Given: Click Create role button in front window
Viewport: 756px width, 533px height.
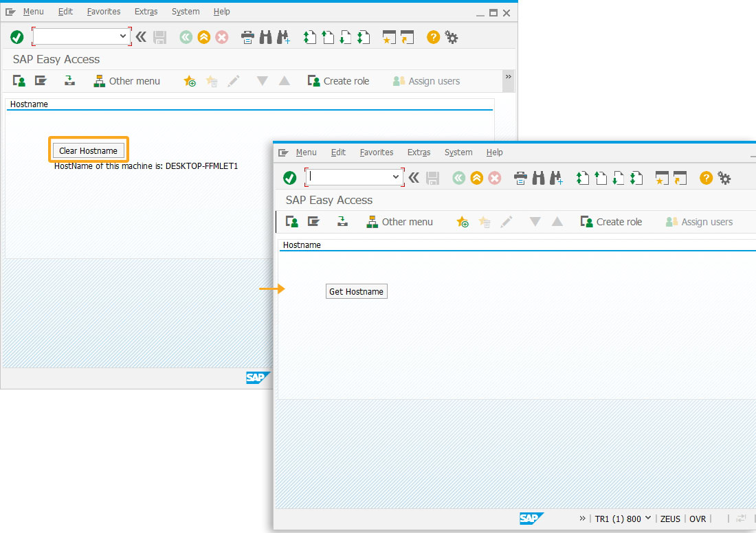Looking at the screenshot, I should click(612, 222).
